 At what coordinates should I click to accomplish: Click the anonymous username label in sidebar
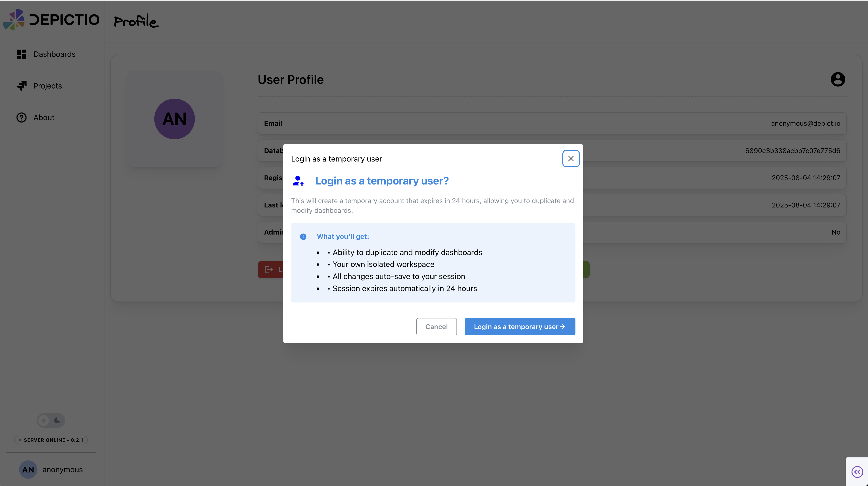(62, 470)
